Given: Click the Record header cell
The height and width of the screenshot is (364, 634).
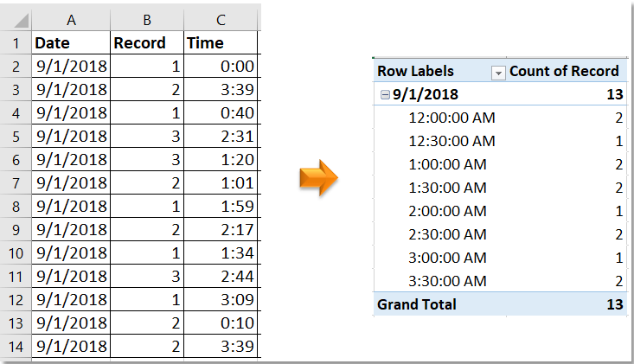Looking at the screenshot, I should pos(146,42).
